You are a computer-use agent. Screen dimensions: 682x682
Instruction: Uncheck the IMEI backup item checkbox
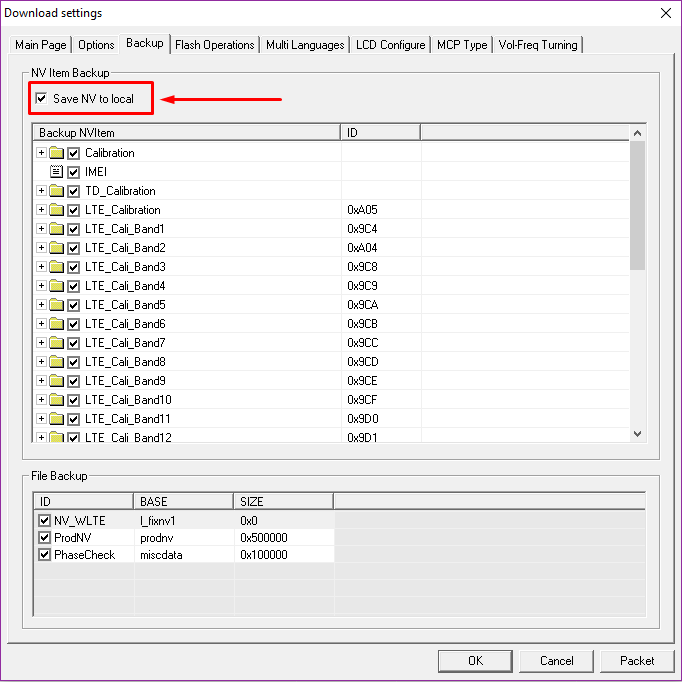(x=73, y=172)
